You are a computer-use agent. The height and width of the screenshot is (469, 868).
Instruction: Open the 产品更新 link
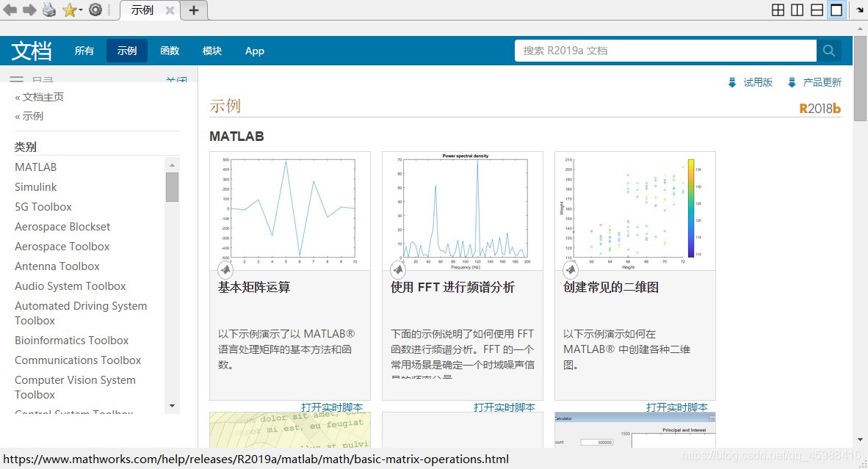point(822,82)
